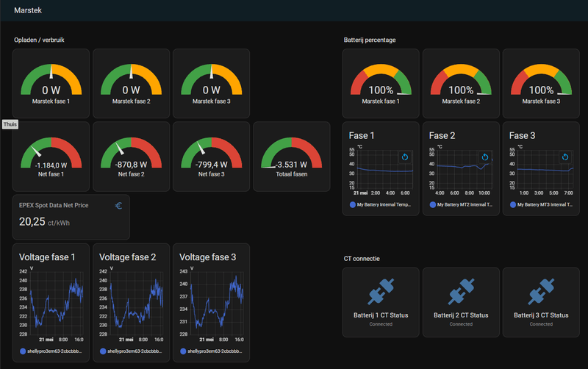Viewport: 588px width, 369px height.
Task: Click the Voltage fase 1 card title
Action: click(x=47, y=257)
